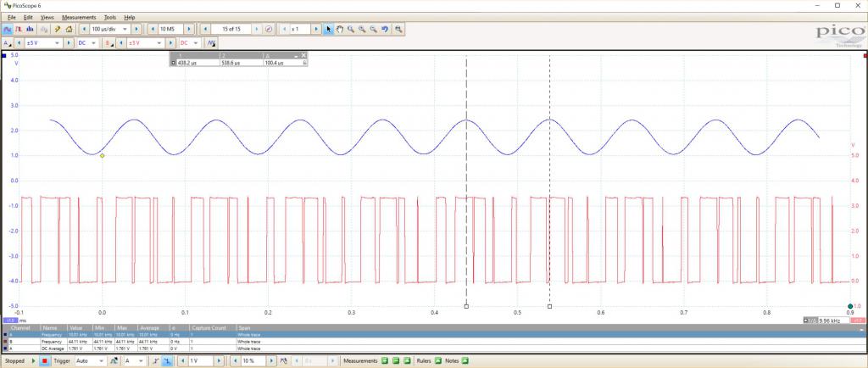Open the timebase 100 µs/div dropdown

point(125,29)
